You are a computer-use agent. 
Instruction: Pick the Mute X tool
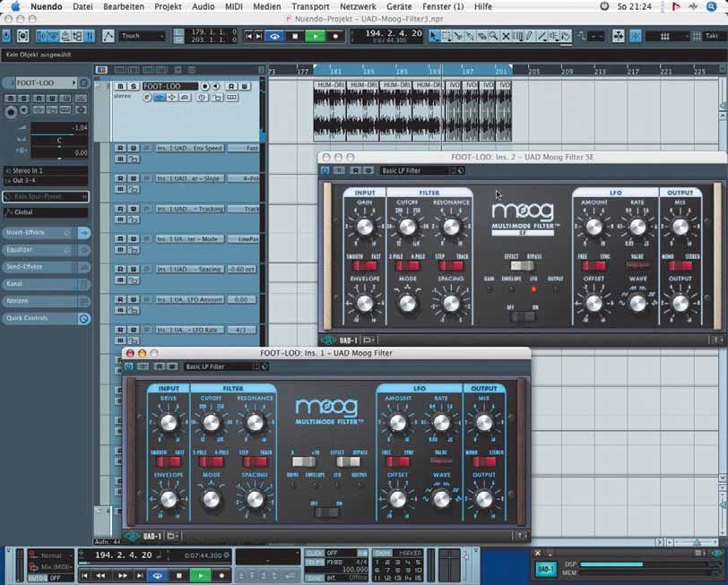click(506, 36)
